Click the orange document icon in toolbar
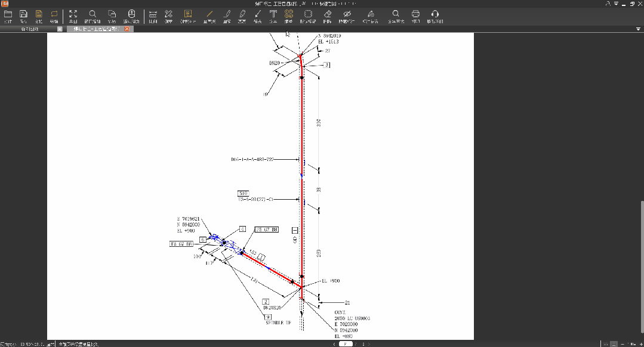Viewport: 644px width, 347px height. 39,14
